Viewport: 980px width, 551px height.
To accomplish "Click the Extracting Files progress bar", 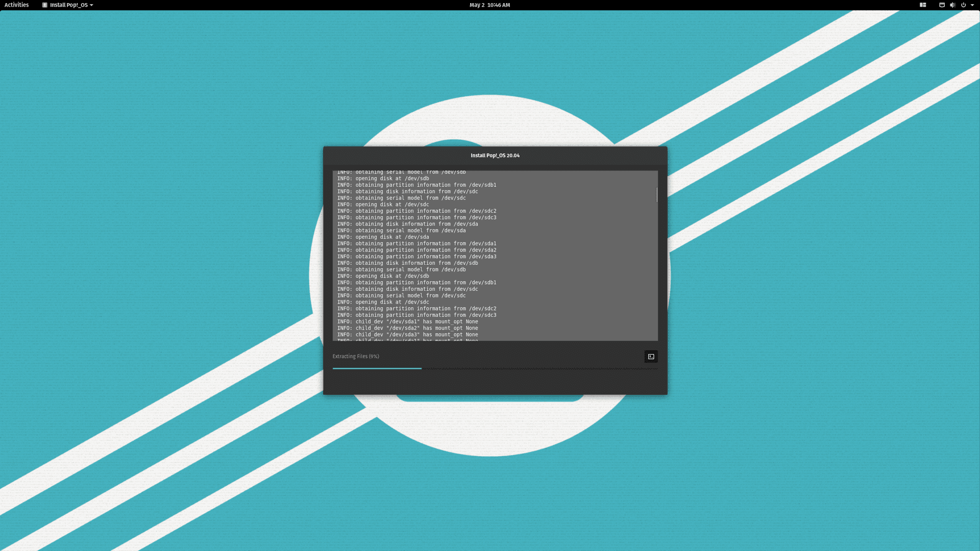I will pos(495,368).
